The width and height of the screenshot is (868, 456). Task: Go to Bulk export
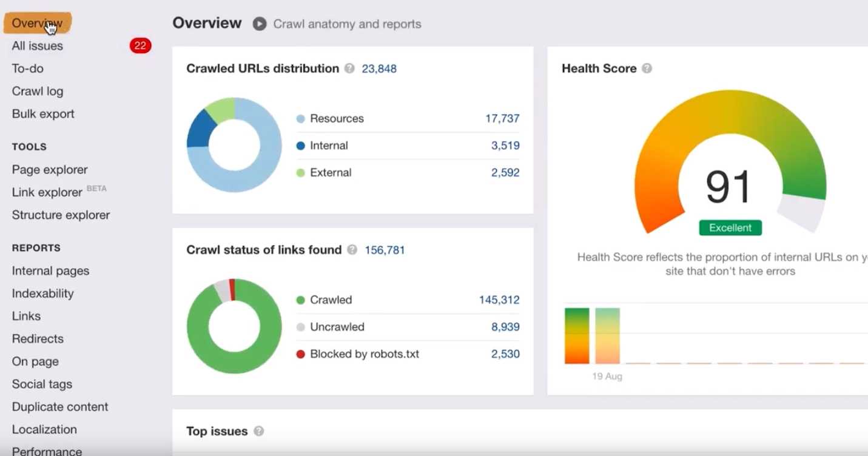click(x=43, y=114)
